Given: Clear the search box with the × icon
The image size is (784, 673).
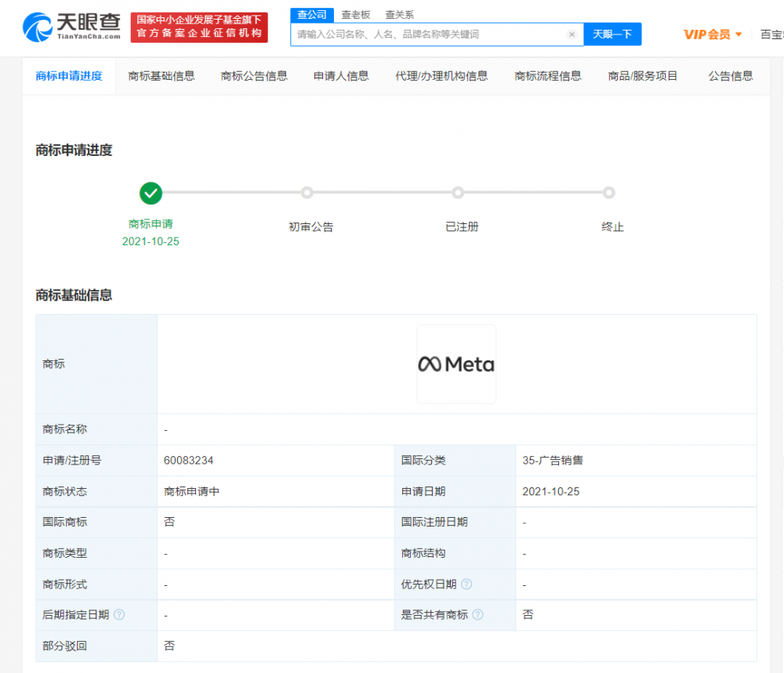Looking at the screenshot, I should 572,34.
